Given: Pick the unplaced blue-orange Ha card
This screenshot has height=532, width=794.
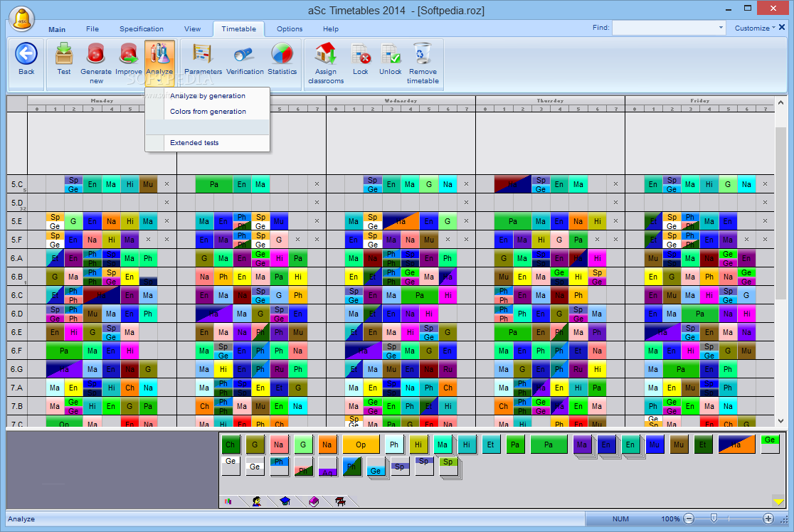Looking at the screenshot, I should 736,445.
